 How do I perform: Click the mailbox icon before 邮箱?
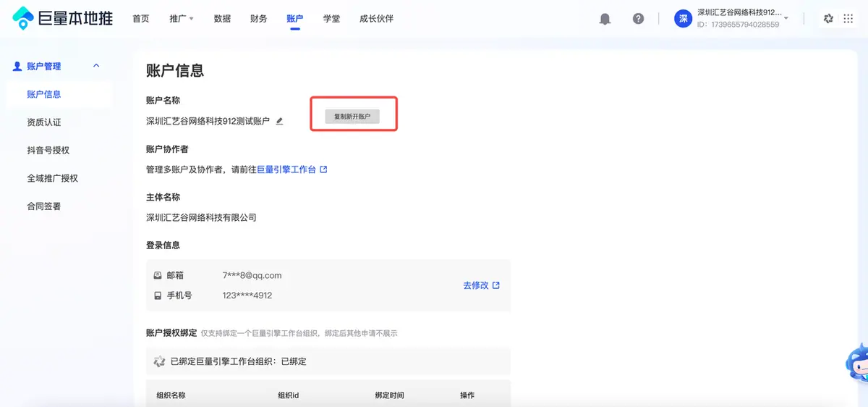click(x=158, y=276)
